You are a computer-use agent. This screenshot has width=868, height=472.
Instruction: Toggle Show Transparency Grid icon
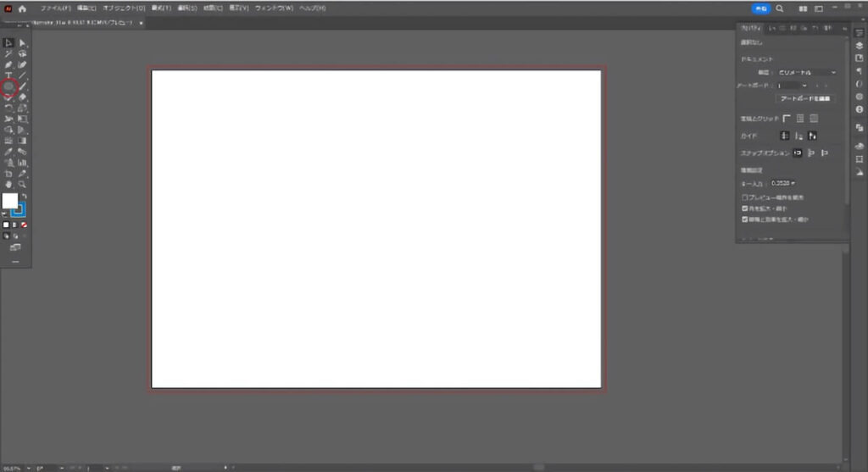(814, 119)
